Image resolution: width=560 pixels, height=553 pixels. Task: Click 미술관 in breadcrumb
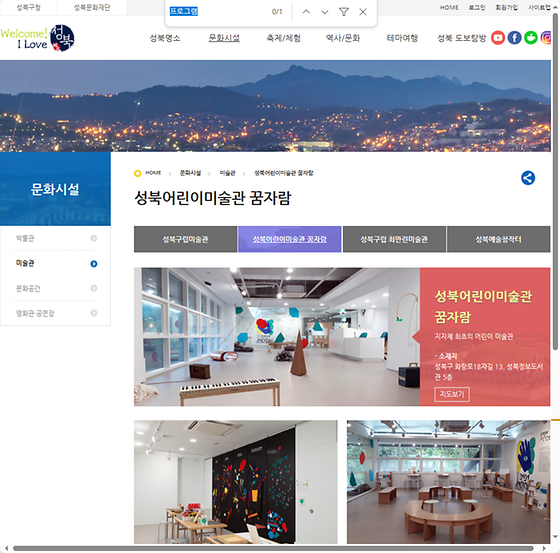pos(228,173)
